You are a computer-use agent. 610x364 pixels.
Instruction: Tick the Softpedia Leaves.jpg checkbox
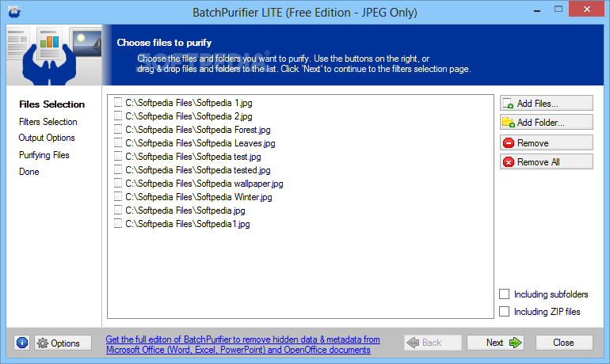[x=118, y=142]
